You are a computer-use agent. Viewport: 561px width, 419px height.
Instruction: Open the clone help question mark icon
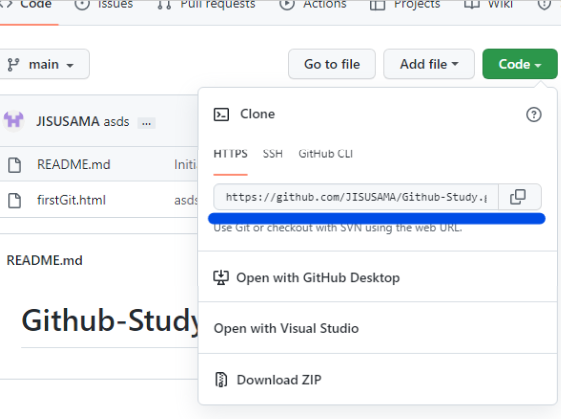coord(533,115)
